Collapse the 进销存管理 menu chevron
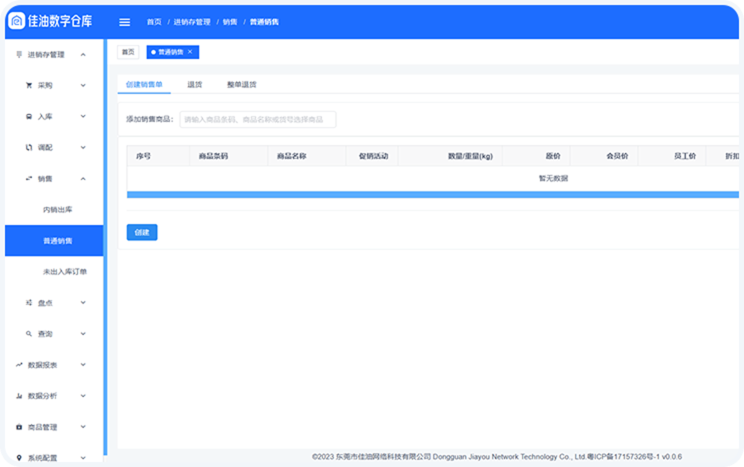This screenshot has height=467, width=744. pyautogui.click(x=83, y=55)
